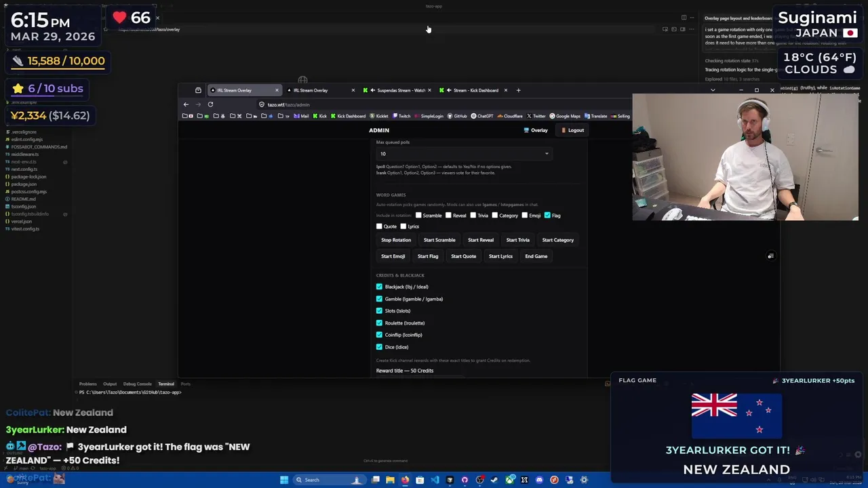Uncheck Flag in word game rotation
Image resolution: width=868 pixels, height=488 pixels.
(547, 216)
